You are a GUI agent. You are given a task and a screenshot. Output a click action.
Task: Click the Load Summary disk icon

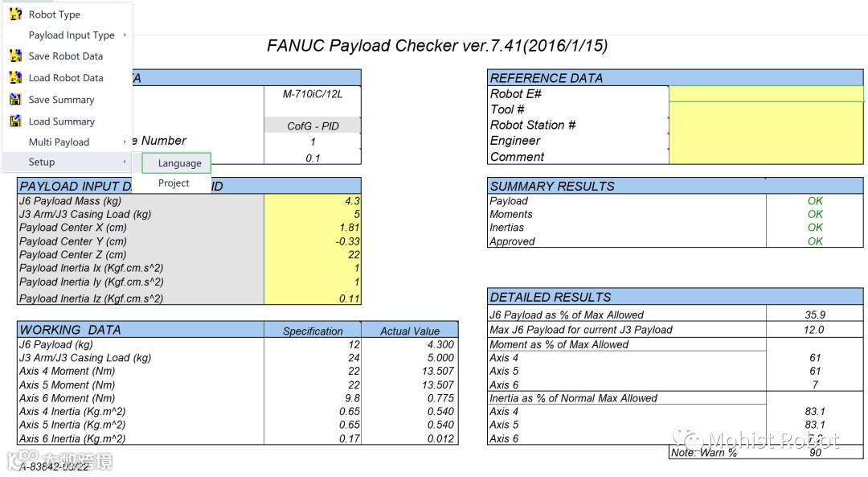tap(15, 121)
